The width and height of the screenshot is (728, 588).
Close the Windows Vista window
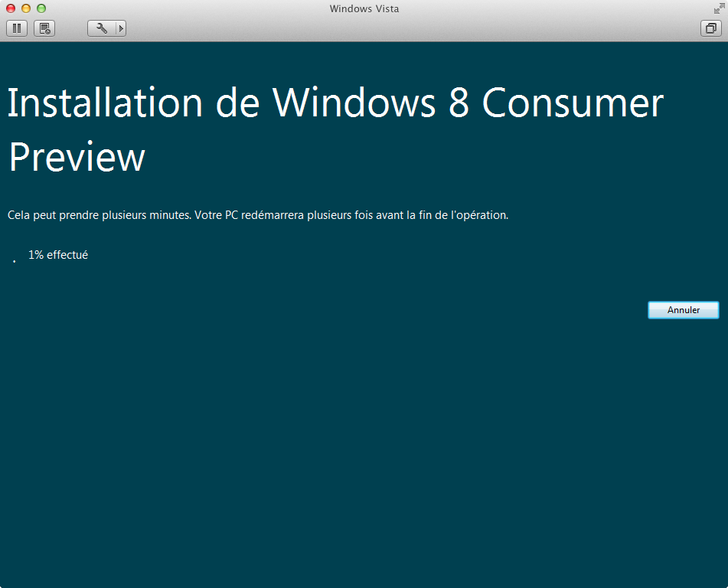click(11, 8)
